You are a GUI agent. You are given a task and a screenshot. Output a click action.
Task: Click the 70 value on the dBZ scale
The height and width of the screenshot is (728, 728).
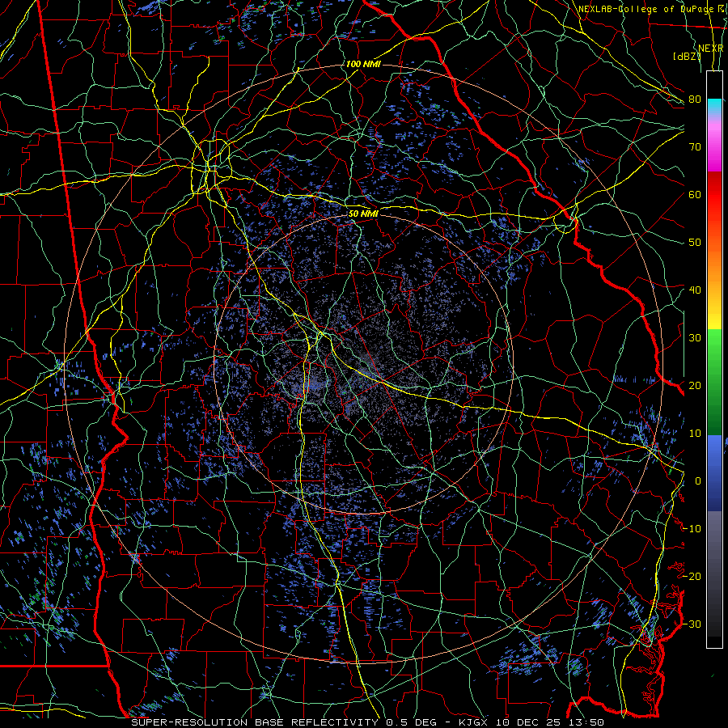coord(695,147)
